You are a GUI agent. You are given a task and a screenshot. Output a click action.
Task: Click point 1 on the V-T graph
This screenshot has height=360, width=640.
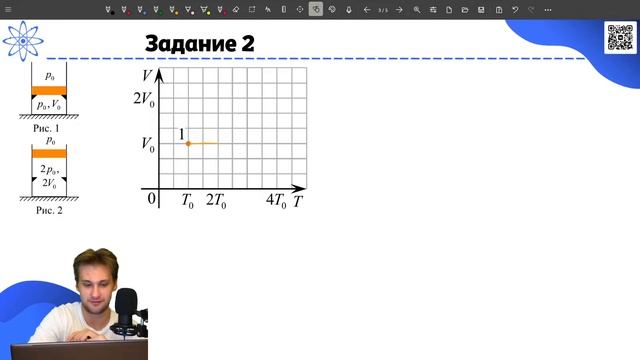coord(188,144)
